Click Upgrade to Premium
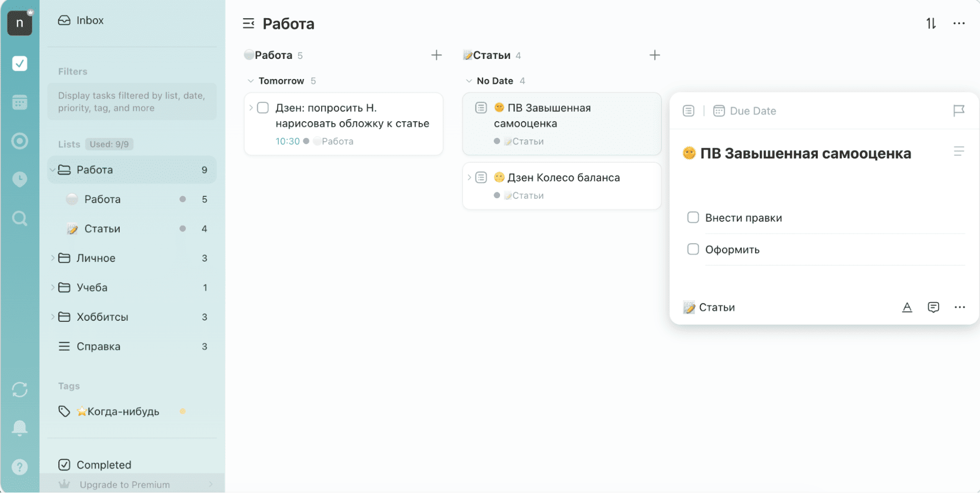 (x=125, y=485)
